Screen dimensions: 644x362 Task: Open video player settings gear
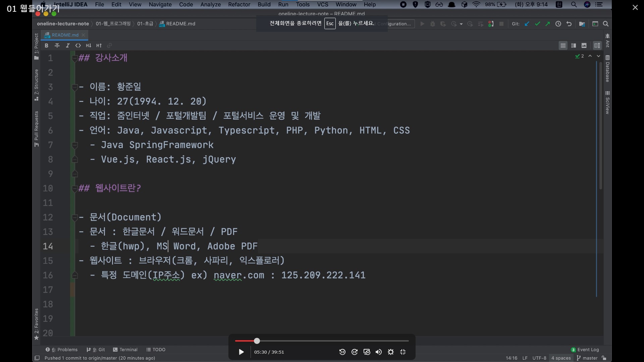pos(391,352)
